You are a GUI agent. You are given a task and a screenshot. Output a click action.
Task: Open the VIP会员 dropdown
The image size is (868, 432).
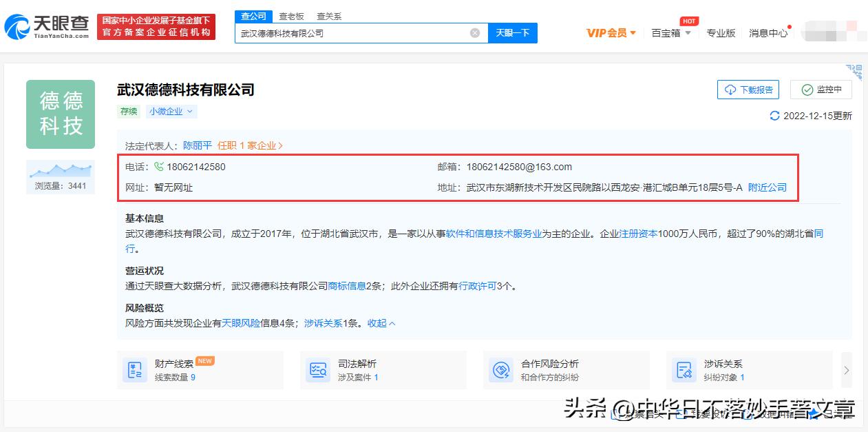[610, 32]
